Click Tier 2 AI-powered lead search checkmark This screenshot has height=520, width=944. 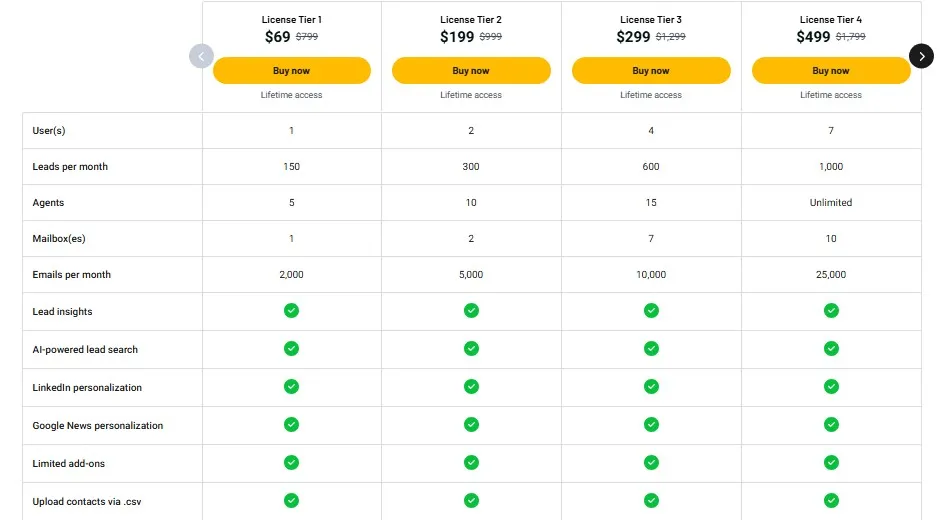point(471,349)
